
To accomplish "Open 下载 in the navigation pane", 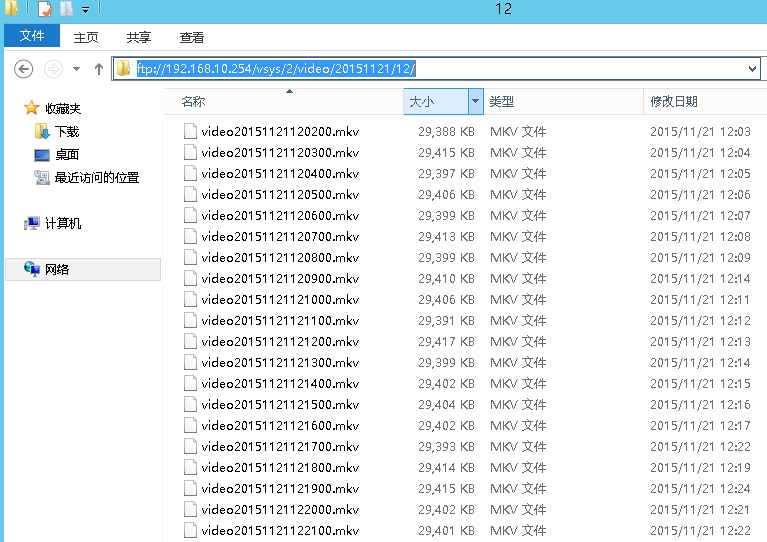I will pos(67,131).
